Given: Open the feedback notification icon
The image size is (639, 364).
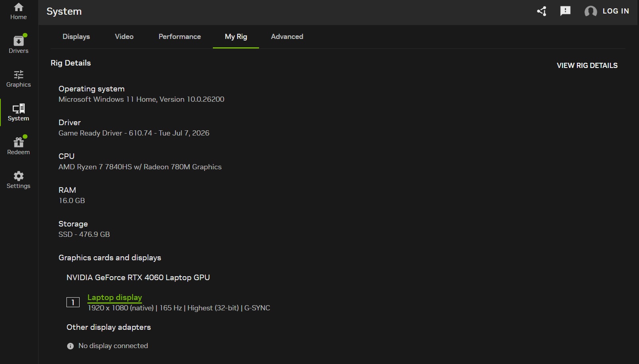Looking at the screenshot, I should point(565,11).
